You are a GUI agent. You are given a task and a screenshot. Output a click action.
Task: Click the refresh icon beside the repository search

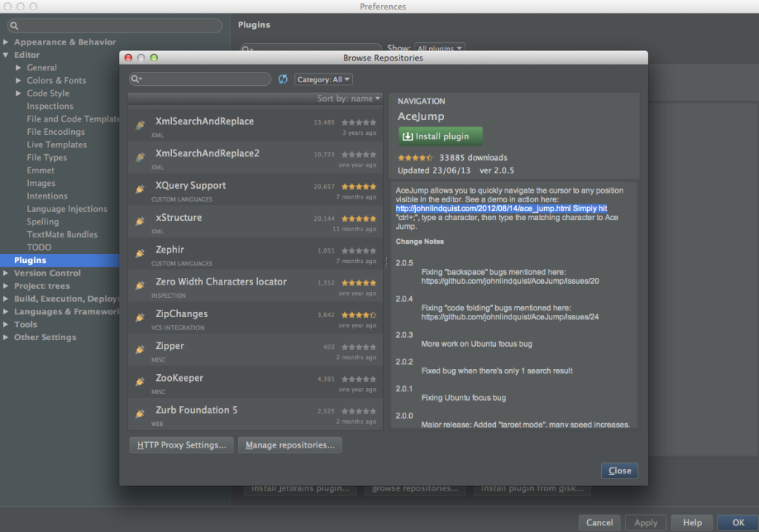click(282, 78)
